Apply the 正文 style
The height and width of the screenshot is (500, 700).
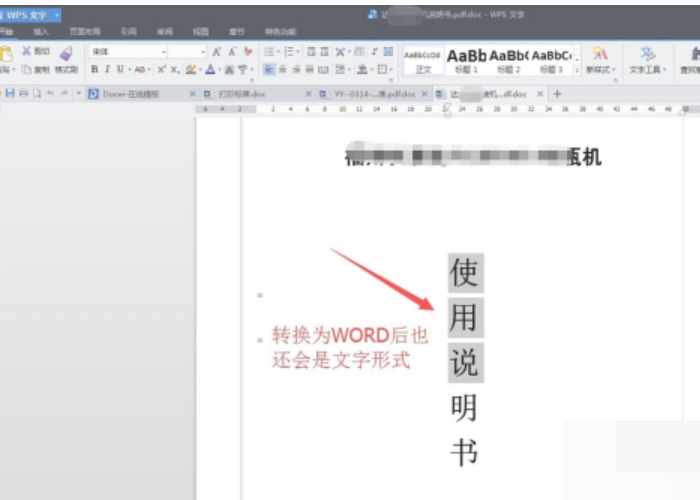[422, 61]
